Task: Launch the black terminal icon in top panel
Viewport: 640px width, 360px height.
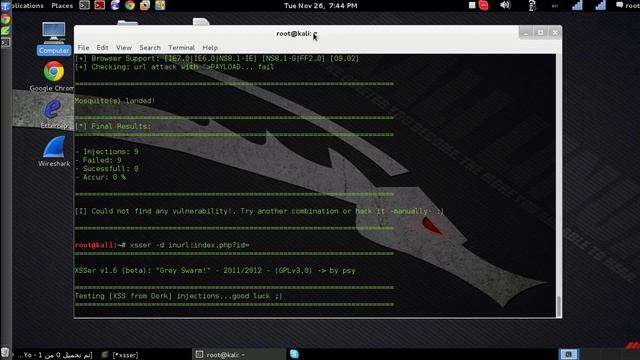Action: [x=84, y=5]
